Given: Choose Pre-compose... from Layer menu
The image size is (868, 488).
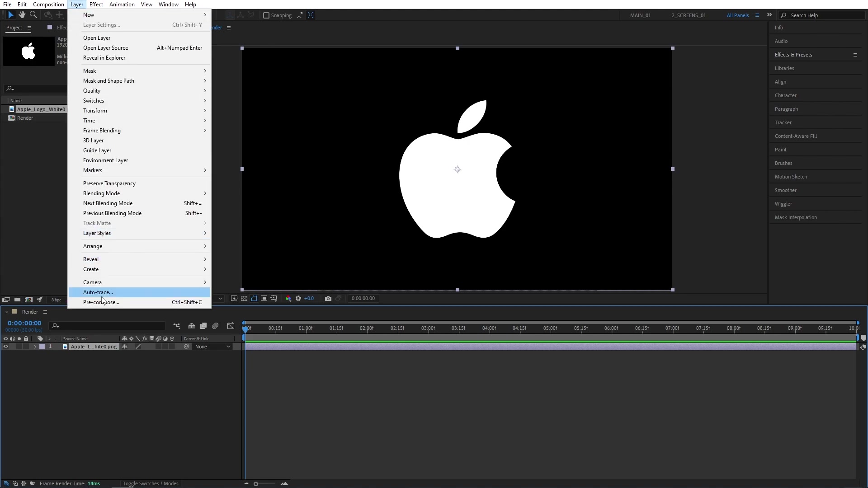Looking at the screenshot, I should click(x=139, y=302).
